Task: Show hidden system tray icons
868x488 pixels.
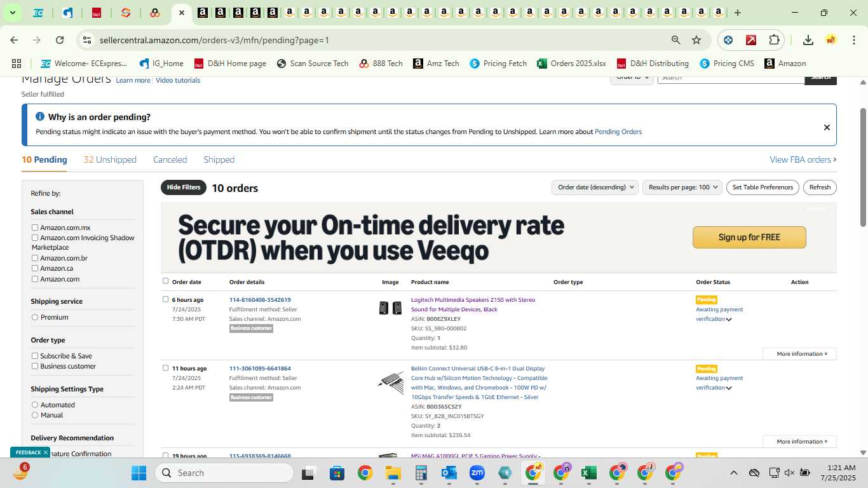Action: (x=733, y=473)
